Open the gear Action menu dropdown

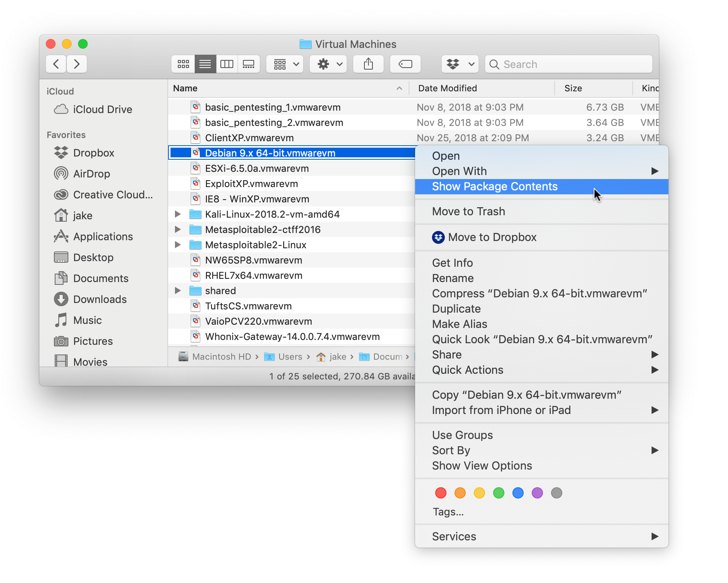pyautogui.click(x=330, y=64)
